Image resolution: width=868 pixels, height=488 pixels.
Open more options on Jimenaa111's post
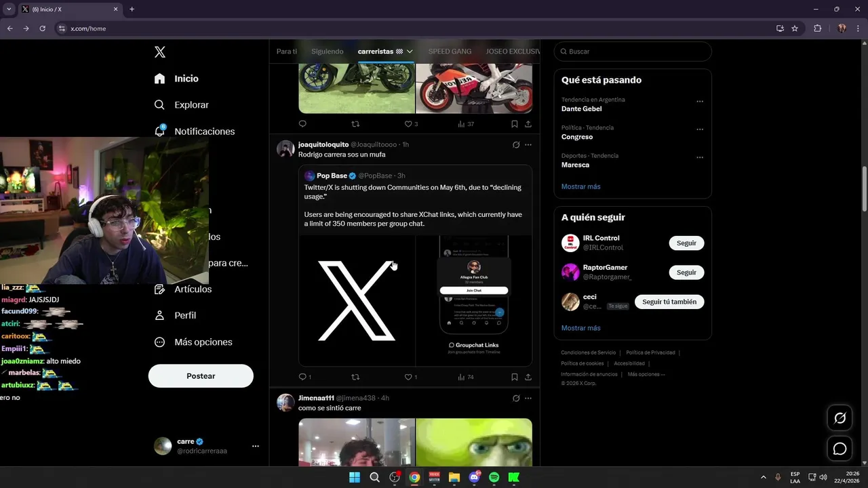point(528,398)
